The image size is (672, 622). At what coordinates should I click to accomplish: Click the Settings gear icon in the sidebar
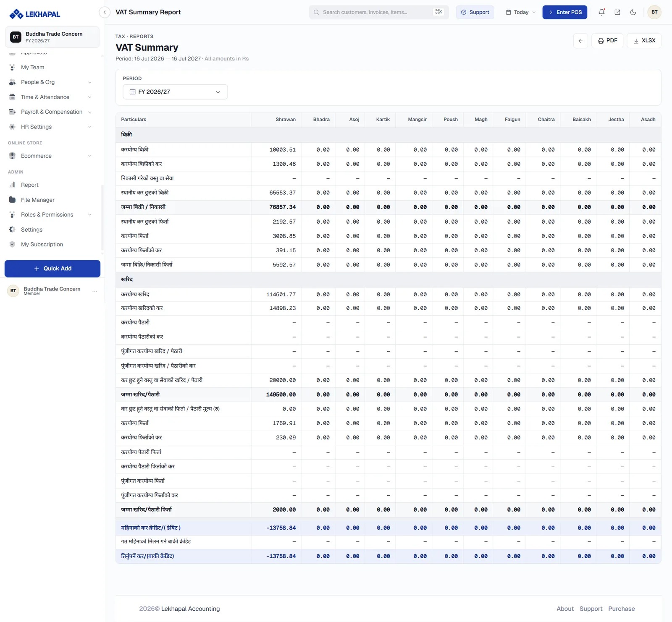coord(12,230)
